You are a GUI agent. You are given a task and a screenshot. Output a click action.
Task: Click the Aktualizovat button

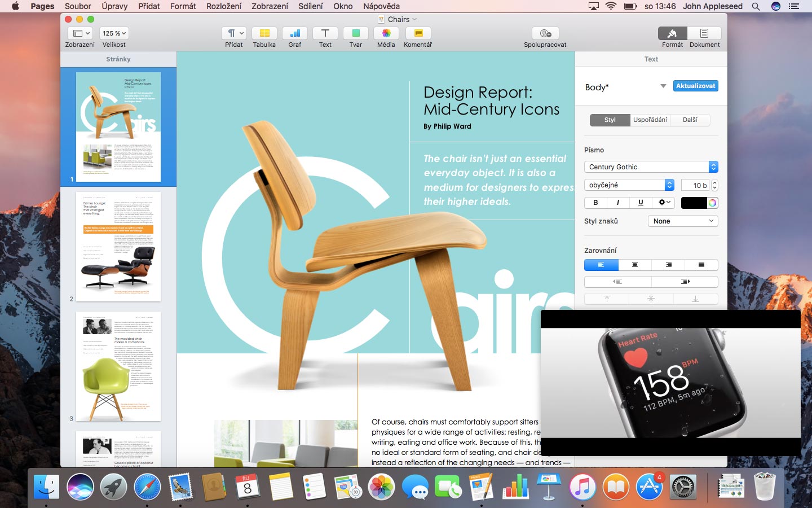696,86
